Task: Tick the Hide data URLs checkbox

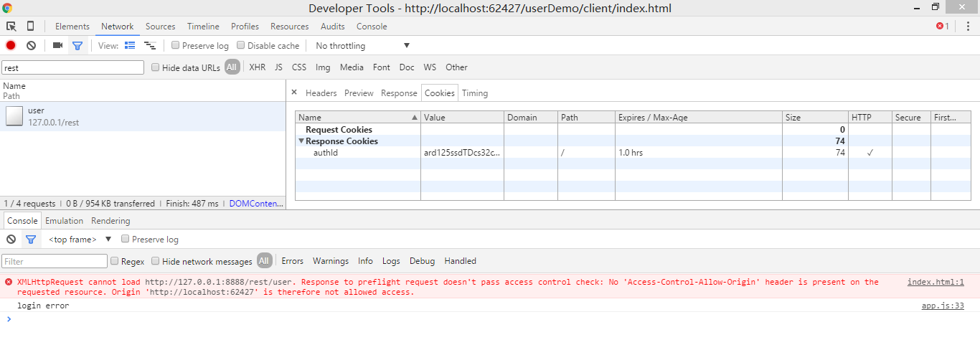Action: point(156,67)
